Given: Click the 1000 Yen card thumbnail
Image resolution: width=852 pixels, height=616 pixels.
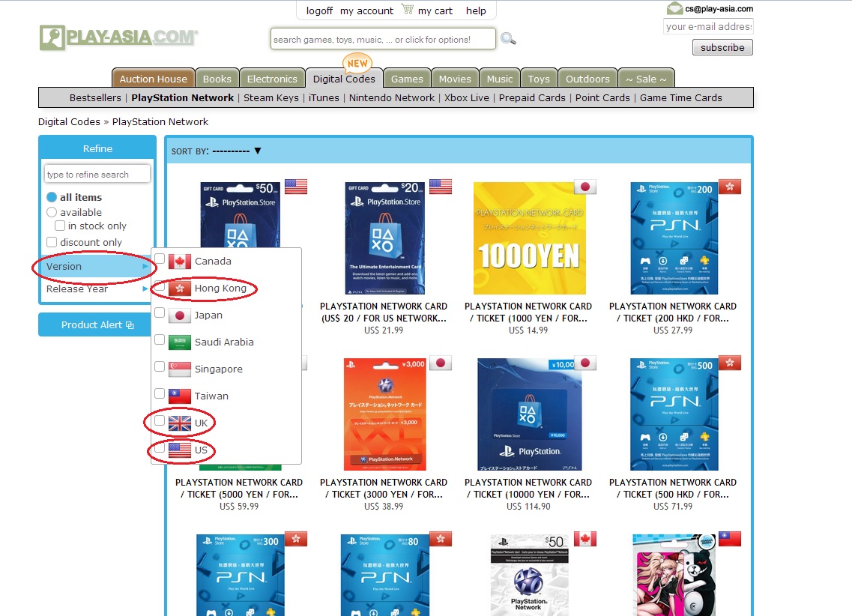Looking at the screenshot, I should [530, 238].
